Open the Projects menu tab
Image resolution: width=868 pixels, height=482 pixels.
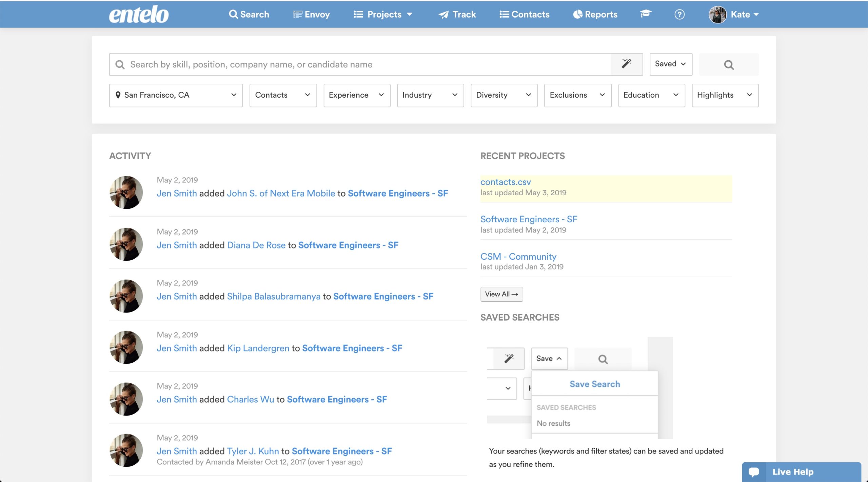[x=383, y=14]
